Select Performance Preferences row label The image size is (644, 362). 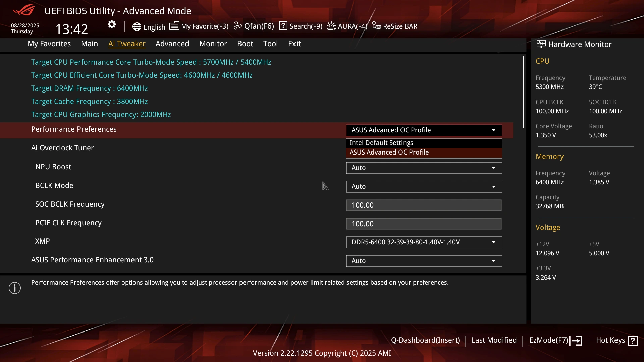[74, 129]
